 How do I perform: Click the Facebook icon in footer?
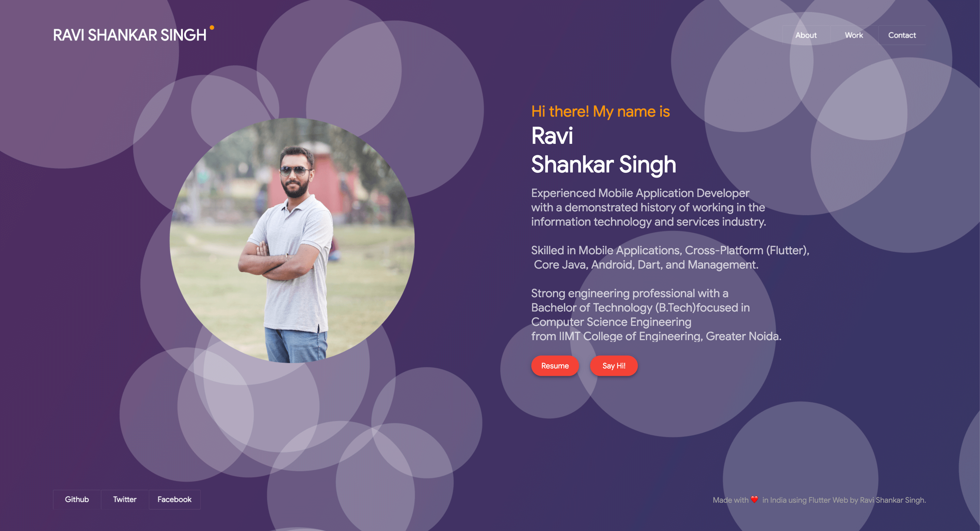175,500
